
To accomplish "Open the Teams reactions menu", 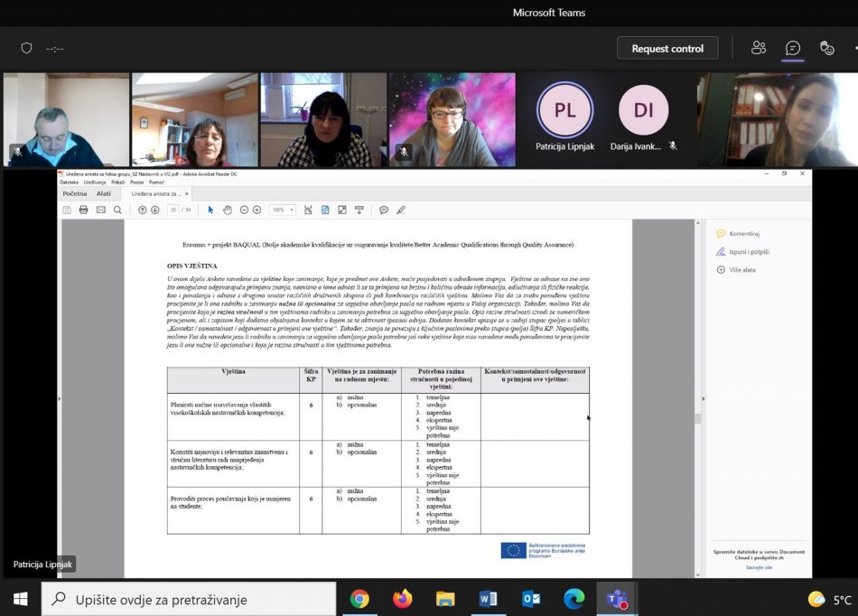I will pos(826,48).
